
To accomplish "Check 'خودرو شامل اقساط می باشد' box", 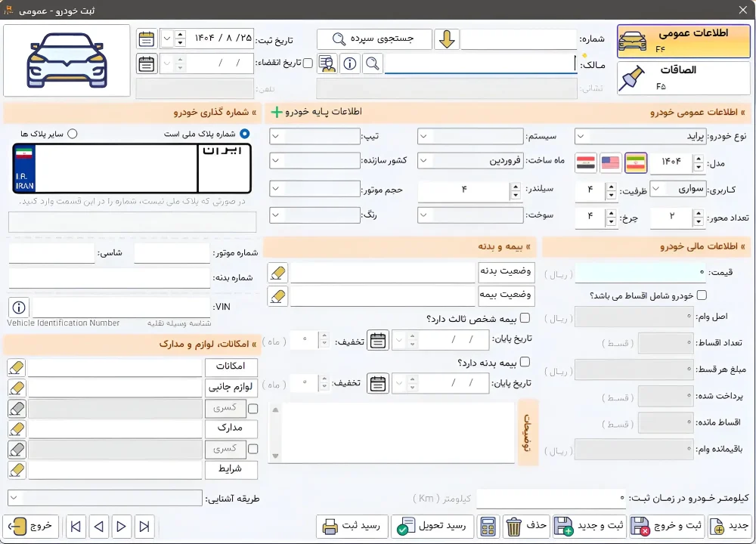I will [702, 295].
